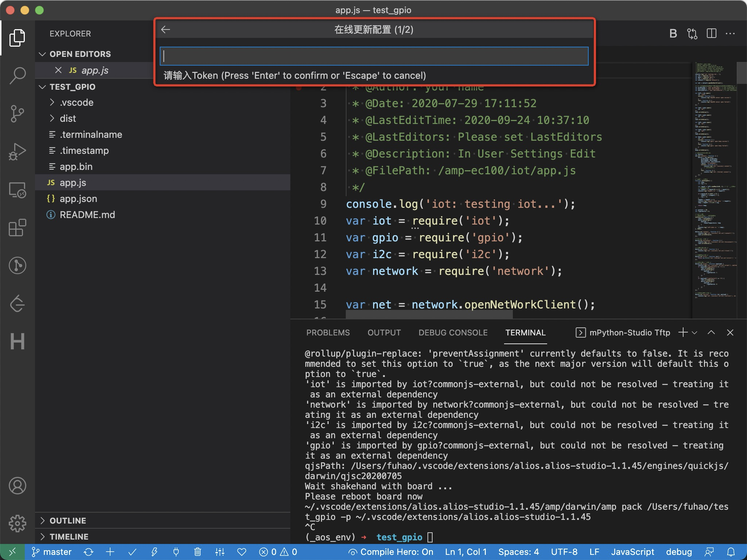Switch to the DEBUG CONSOLE tab
Screen dimensions: 747x560
pos(453,332)
